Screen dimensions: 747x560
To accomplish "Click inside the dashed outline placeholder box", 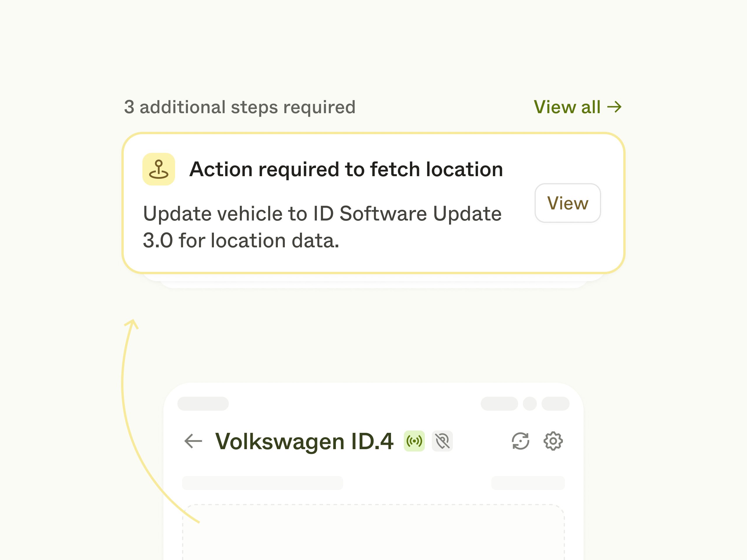I will pyautogui.click(x=373, y=533).
